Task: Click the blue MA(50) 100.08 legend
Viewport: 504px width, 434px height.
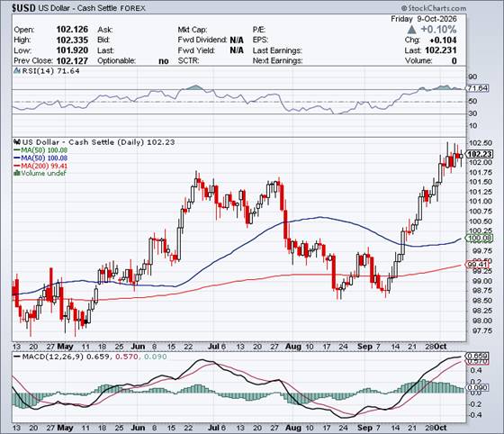Action: tap(40, 158)
